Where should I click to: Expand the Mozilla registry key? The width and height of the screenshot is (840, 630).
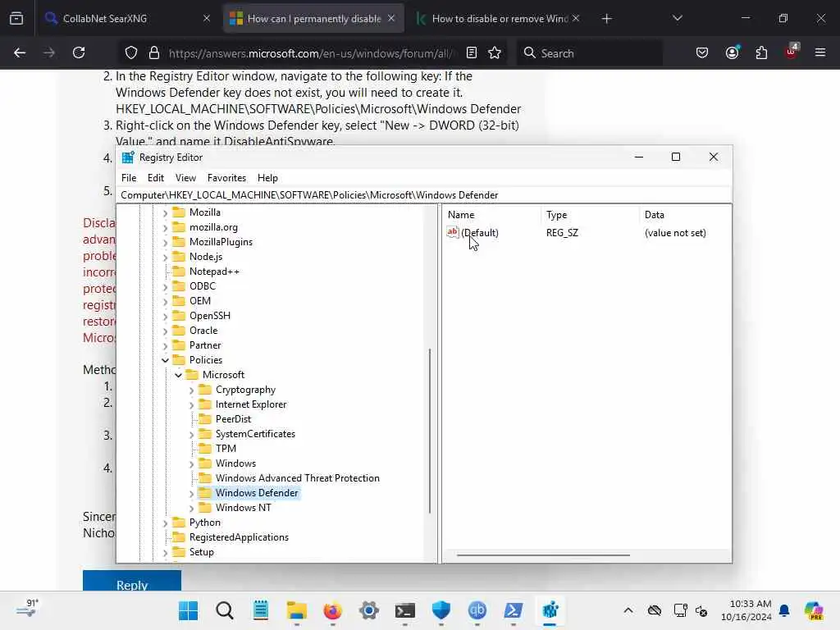click(165, 212)
